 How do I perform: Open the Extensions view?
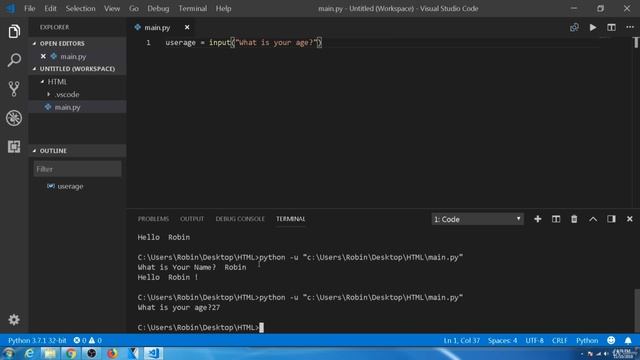click(x=14, y=147)
